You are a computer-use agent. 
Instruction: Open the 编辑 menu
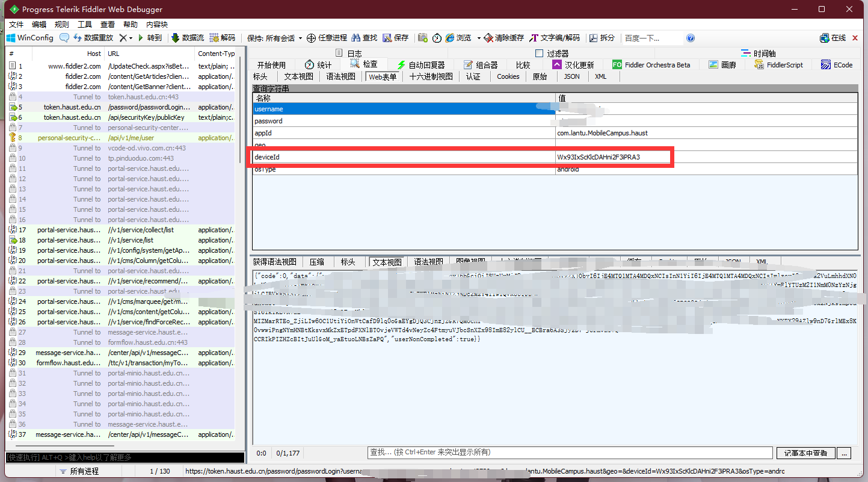click(x=39, y=25)
